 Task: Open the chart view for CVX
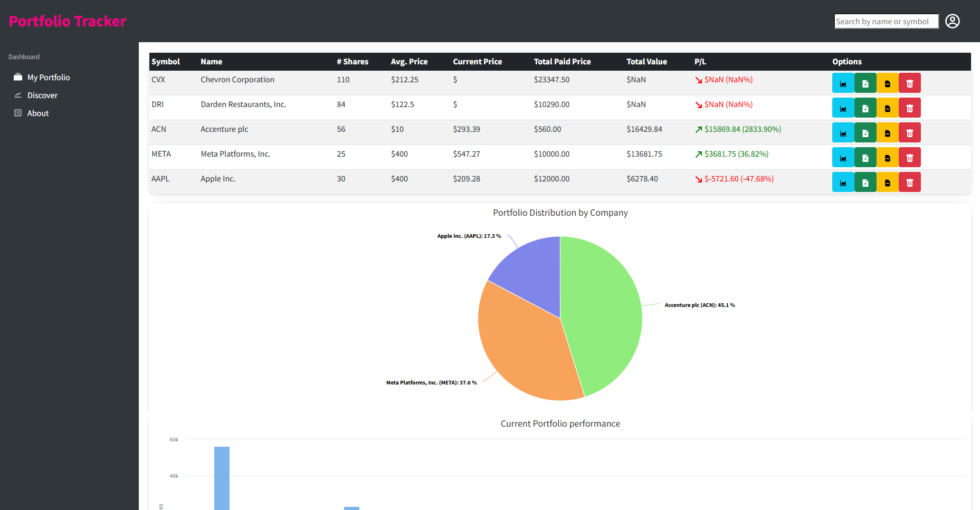coord(843,83)
